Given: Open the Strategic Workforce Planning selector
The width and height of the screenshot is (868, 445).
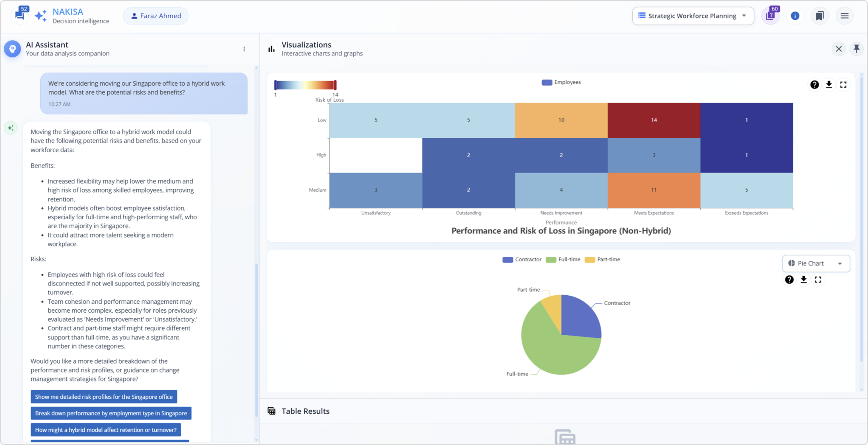Looking at the screenshot, I should (x=693, y=15).
